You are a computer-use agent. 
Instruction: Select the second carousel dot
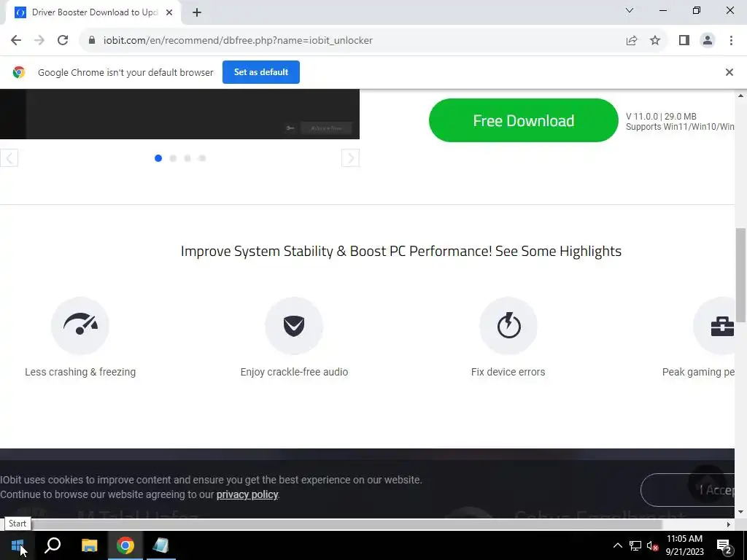173,158
